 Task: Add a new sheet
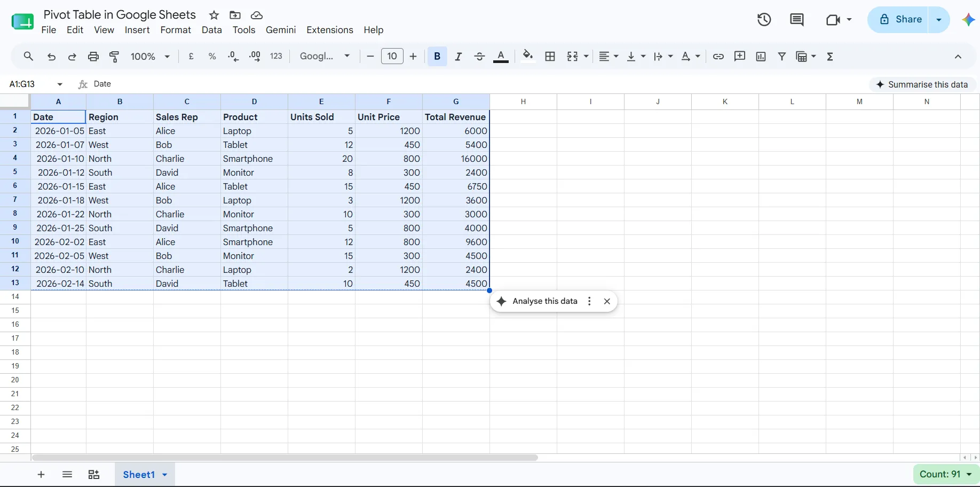41,474
